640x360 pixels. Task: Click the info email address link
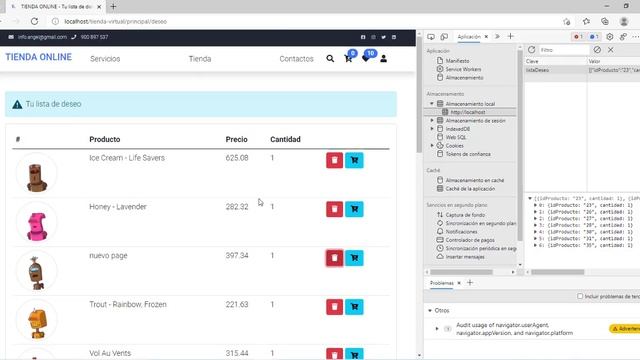pyautogui.click(x=42, y=37)
